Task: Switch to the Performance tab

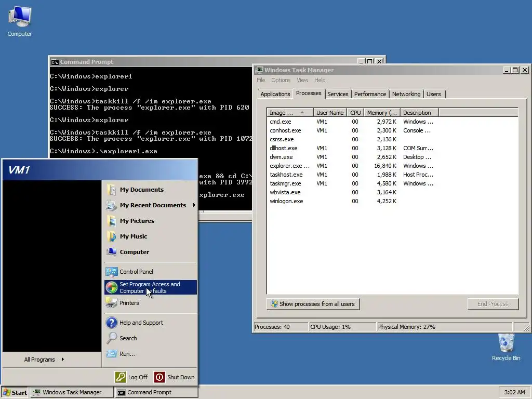Action: point(370,94)
